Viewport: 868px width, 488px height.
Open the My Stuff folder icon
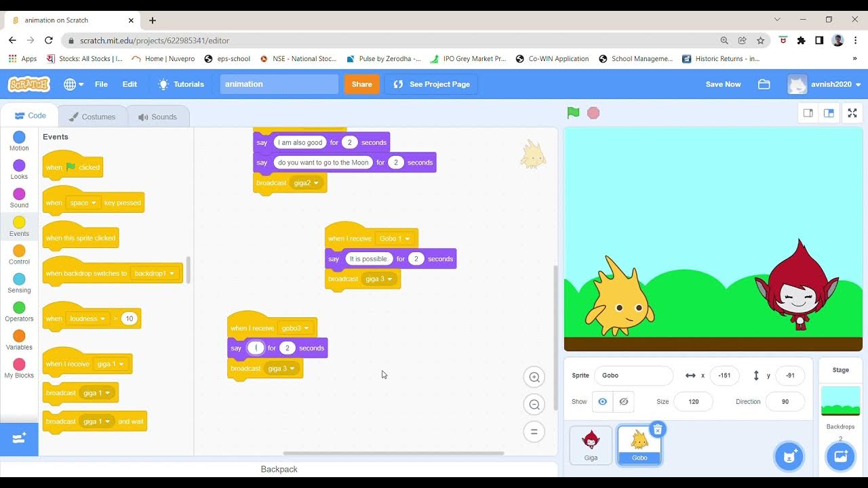point(764,84)
